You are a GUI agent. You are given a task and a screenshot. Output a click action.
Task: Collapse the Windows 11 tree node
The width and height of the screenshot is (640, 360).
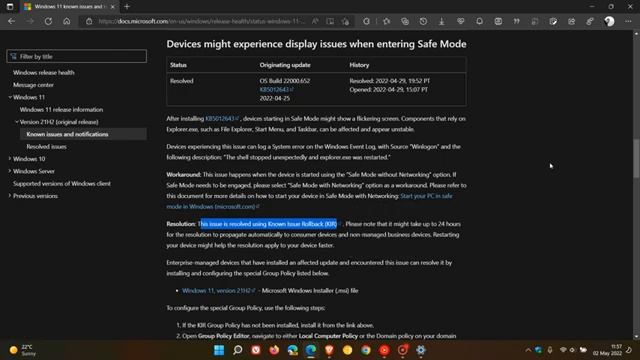(10, 97)
